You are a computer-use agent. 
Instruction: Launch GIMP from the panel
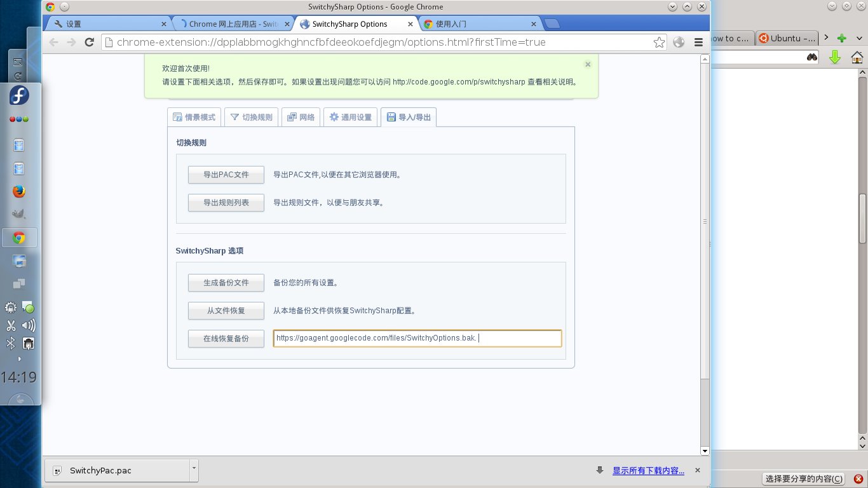pos(19,215)
